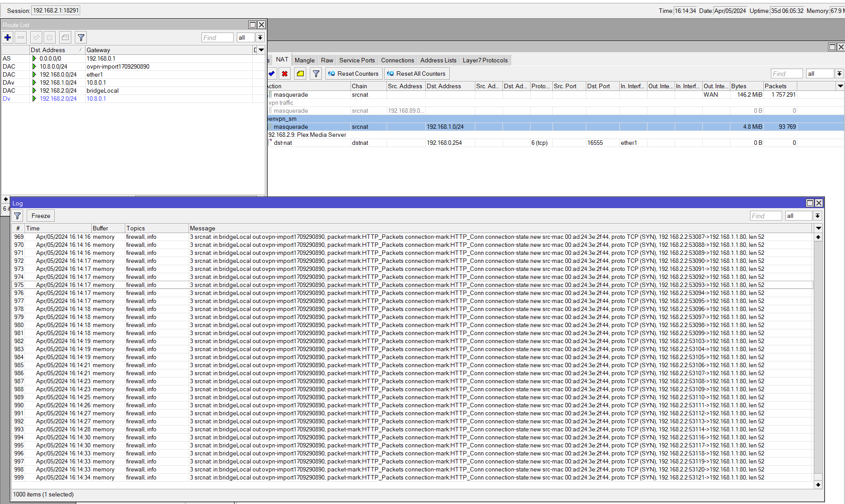Switch to the Mangle tab
This screenshot has height=504, width=845.
[305, 60]
